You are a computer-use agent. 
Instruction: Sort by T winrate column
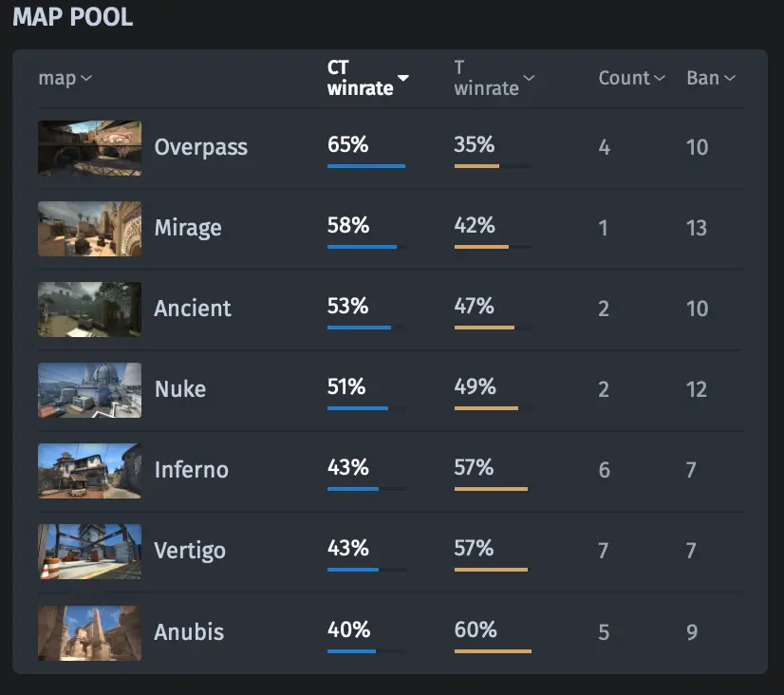494,78
